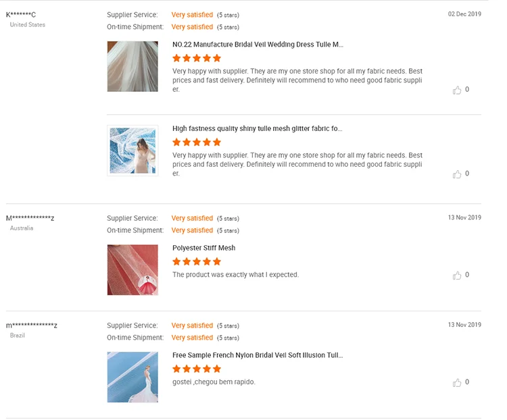Click the review text 'gostei ,chegou bem rapido.'
This screenshot has width=507, height=420.
coord(214,382)
